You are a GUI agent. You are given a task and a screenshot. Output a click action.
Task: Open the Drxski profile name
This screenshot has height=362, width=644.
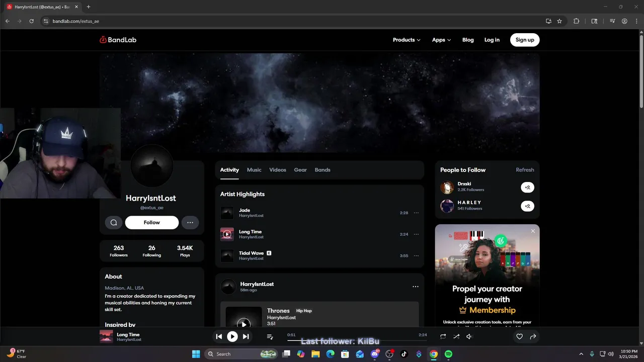(x=464, y=184)
